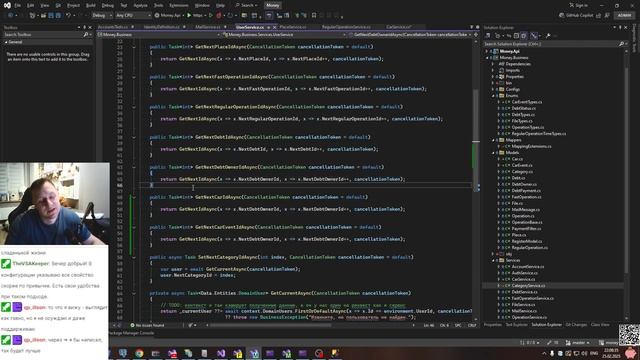This screenshot has width=640, height=360.
Task: Open the Debug menu
Action: pyautogui.click(x=108, y=5)
